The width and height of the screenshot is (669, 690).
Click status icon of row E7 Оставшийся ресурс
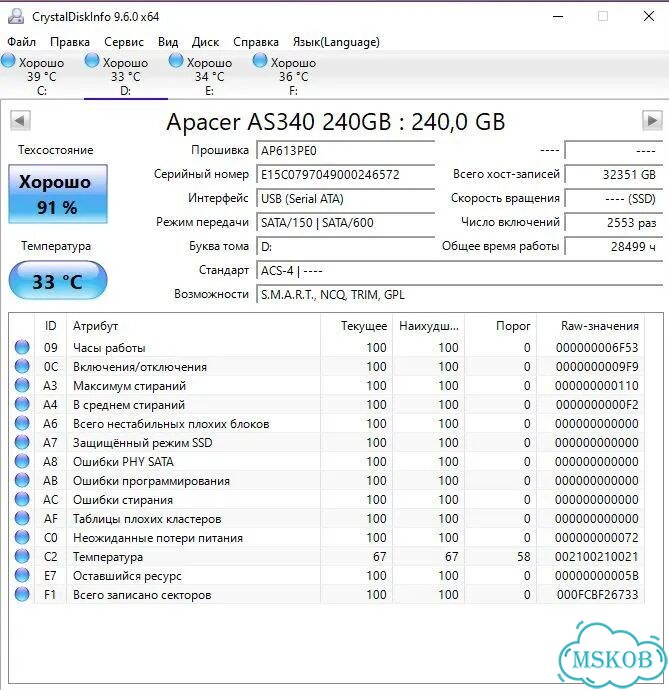coord(22,575)
